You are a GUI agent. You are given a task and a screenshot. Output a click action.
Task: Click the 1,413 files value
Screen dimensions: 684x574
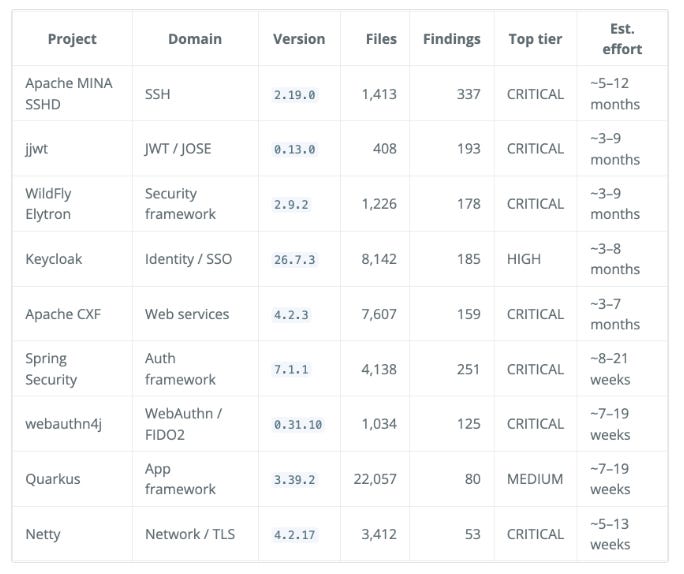pos(379,94)
